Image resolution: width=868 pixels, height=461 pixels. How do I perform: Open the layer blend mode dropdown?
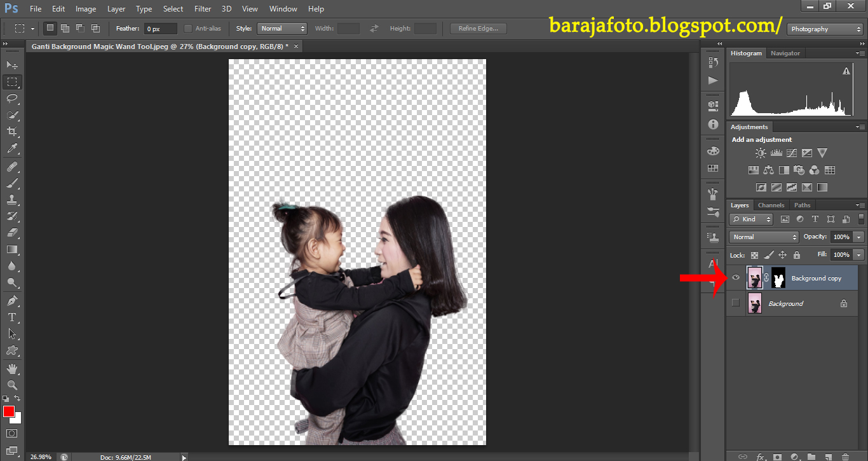tap(764, 237)
